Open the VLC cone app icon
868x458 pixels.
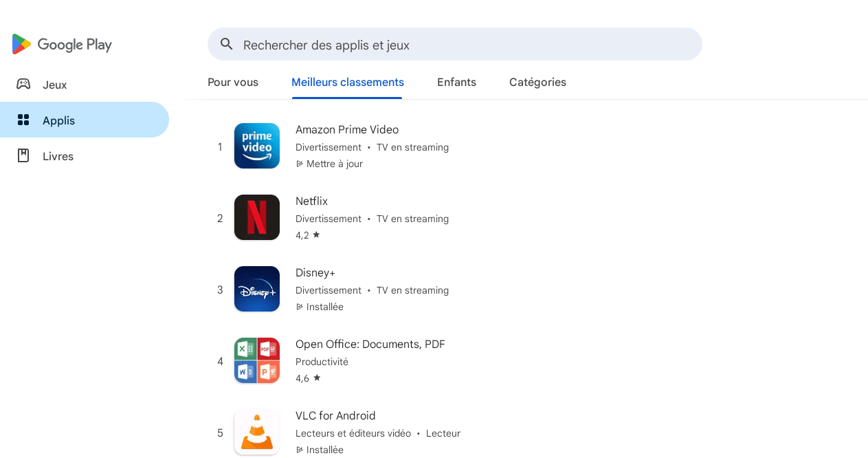(x=257, y=432)
